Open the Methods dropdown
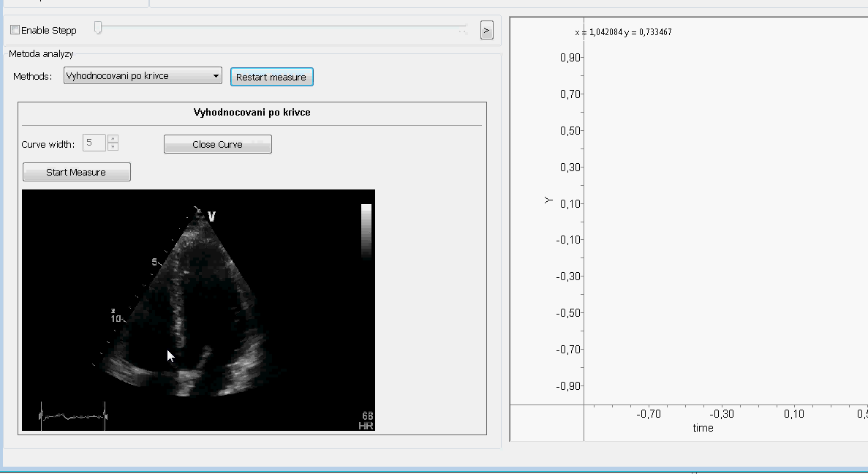The height and width of the screenshot is (474, 868). point(143,76)
